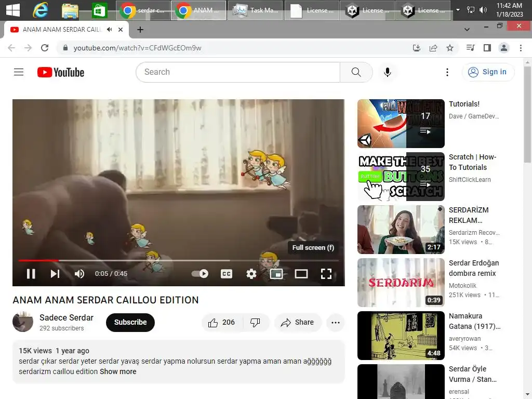Image resolution: width=532 pixels, height=399 pixels.
Task: Toggle closed captions CC button
Action: [x=227, y=273]
